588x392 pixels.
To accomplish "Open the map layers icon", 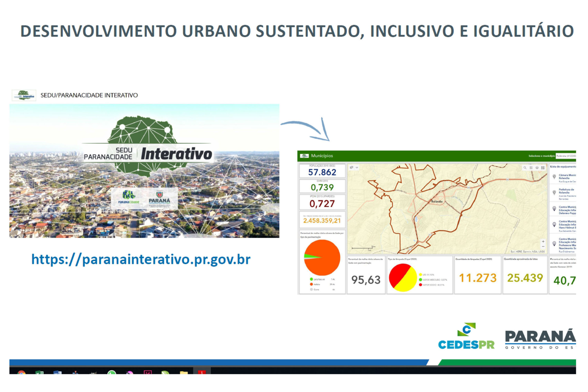I will tap(537, 168).
